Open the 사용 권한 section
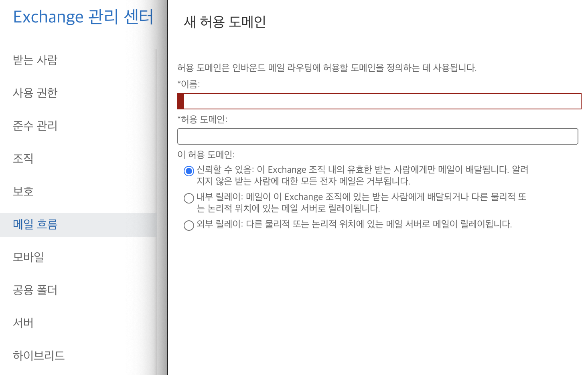Screen dimensions: 588x375 [x=35, y=93]
